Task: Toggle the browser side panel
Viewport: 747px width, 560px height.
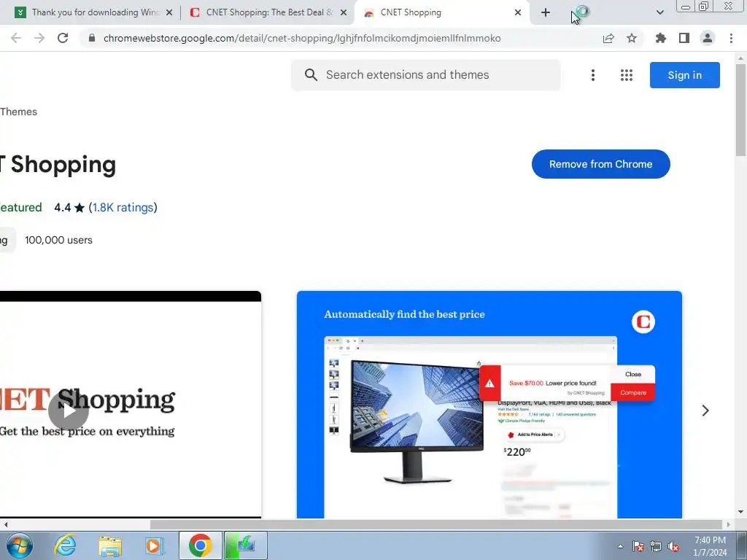Action: (684, 38)
